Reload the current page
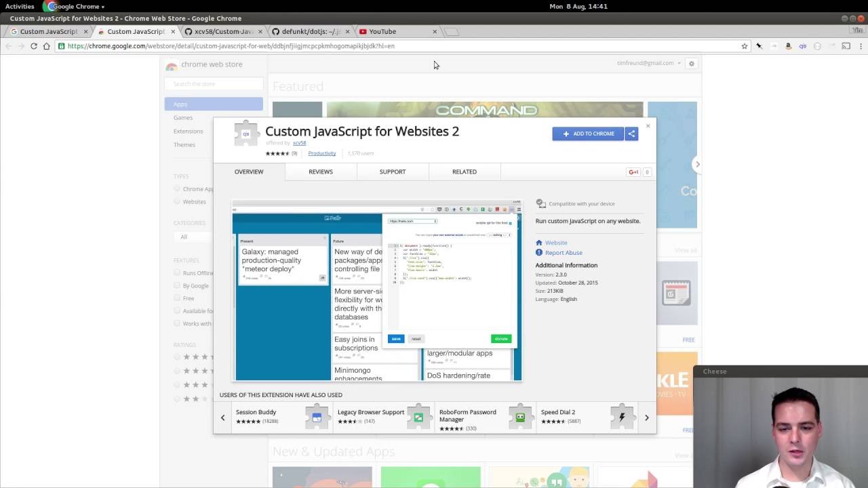The width and height of the screenshot is (868, 488). (33, 46)
